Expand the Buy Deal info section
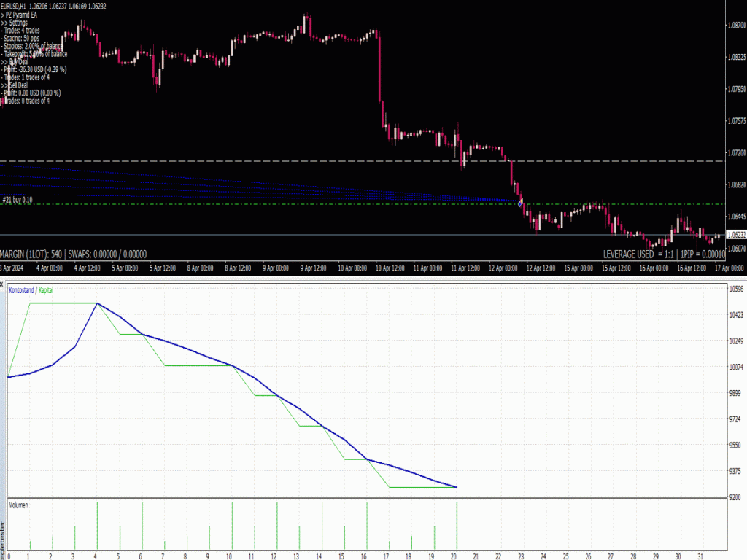The image size is (747, 560). click(18, 63)
